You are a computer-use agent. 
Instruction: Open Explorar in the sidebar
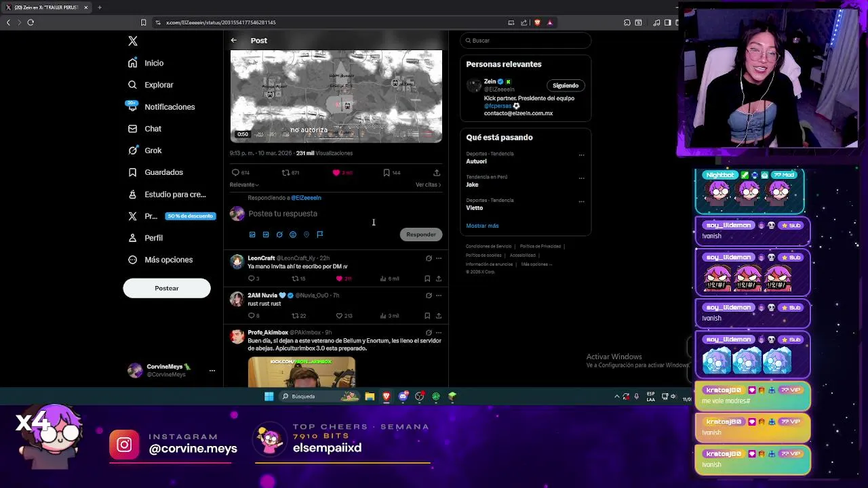pyautogui.click(x=151, y=85)
